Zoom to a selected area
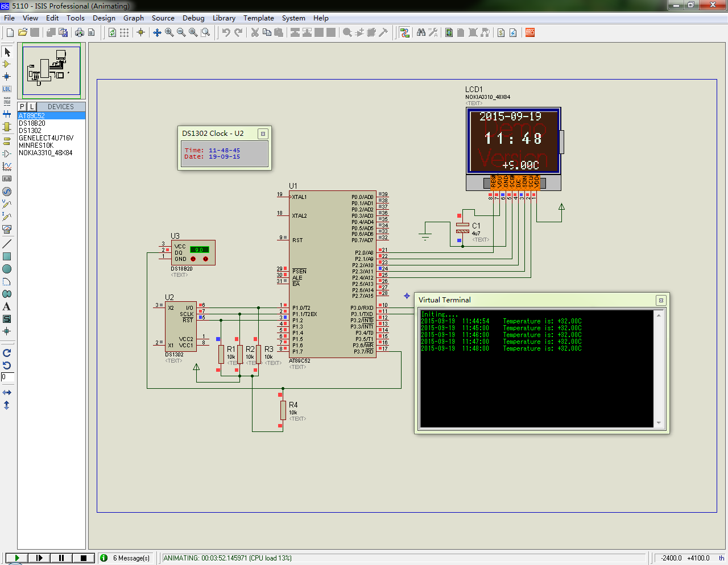The image size is (728, 565). coord(205,32)
